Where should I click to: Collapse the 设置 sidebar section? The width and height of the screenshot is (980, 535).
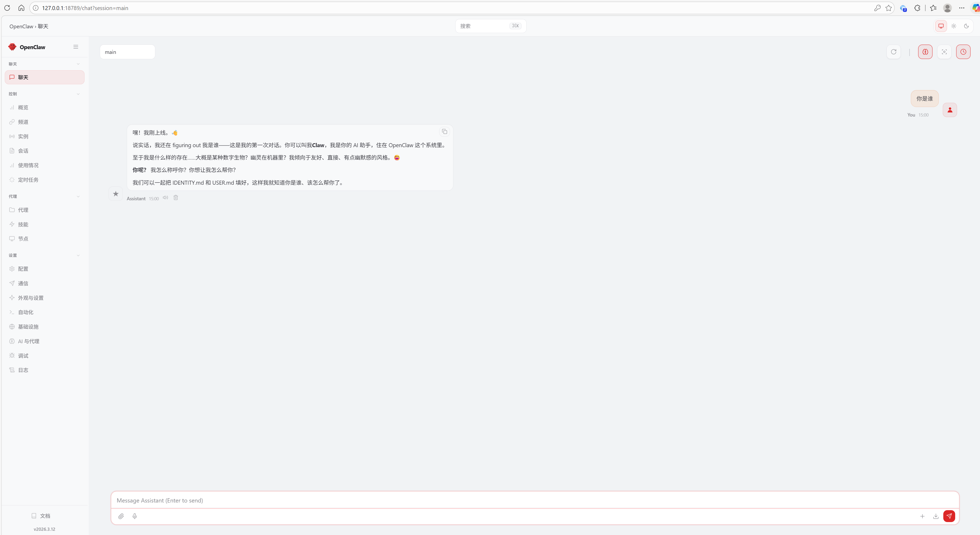(x=78, y=255)
